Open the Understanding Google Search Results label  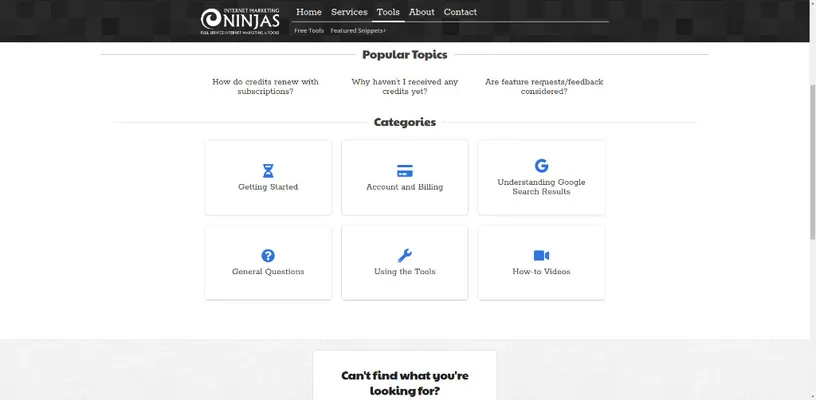pos(541,187)
